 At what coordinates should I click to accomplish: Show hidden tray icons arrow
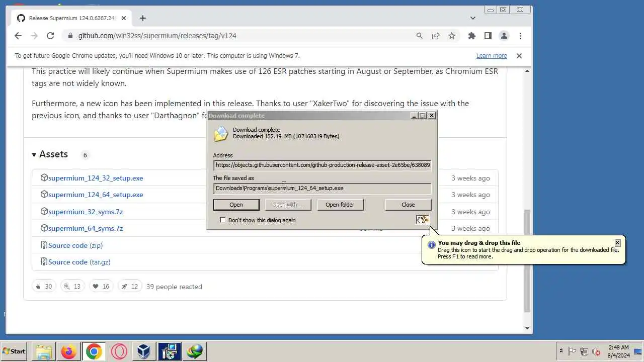[x=561, y=351]
